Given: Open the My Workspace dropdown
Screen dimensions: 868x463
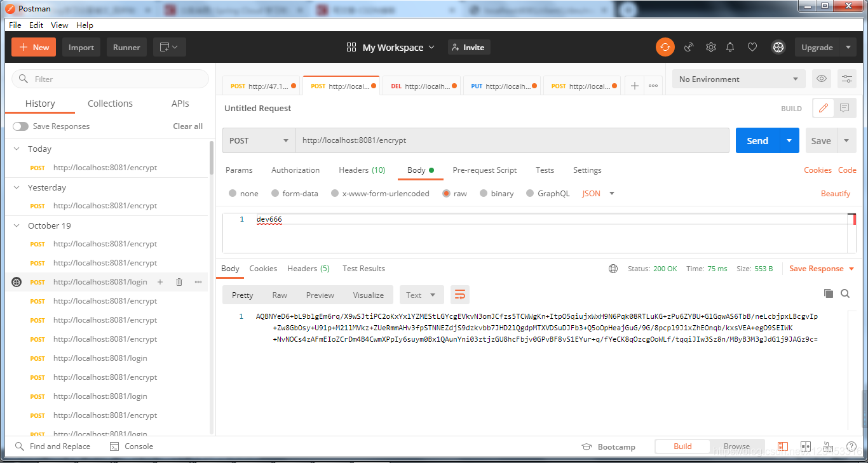Looking at the screenshot, I should (391, 47).
